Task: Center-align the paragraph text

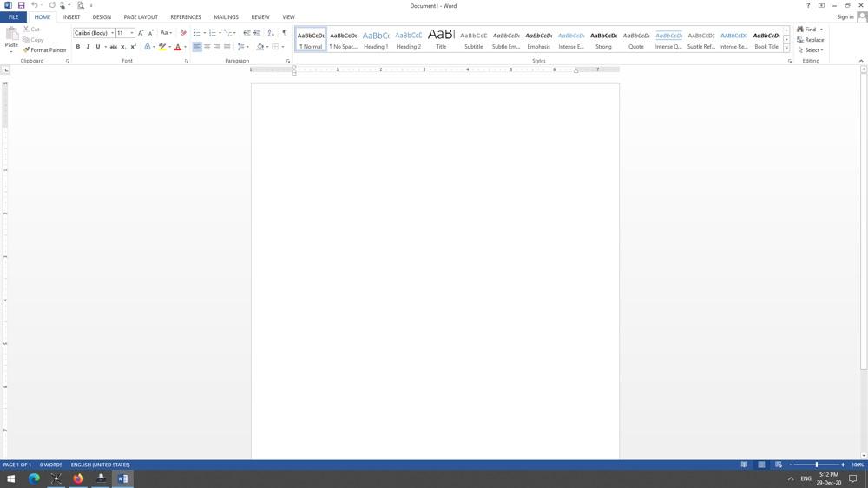Action: [207, 47]
